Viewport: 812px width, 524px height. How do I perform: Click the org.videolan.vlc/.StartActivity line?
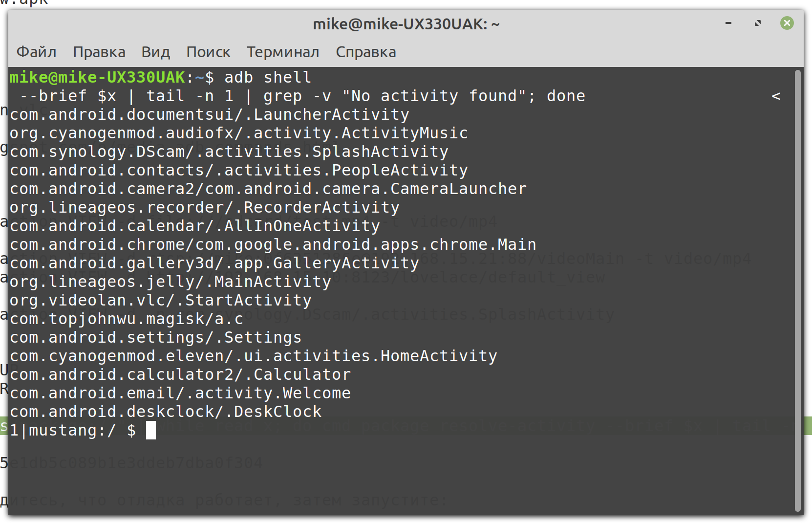tap(161, 300)
